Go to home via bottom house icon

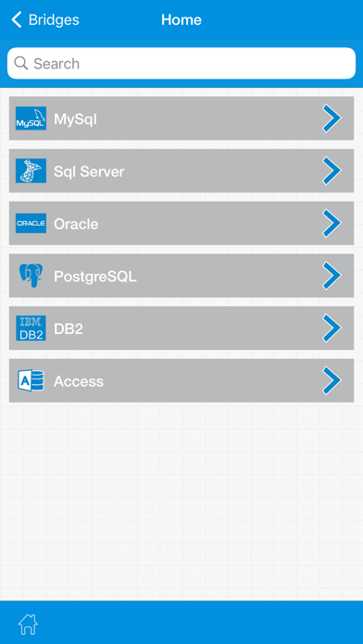[x=28, y=625]
